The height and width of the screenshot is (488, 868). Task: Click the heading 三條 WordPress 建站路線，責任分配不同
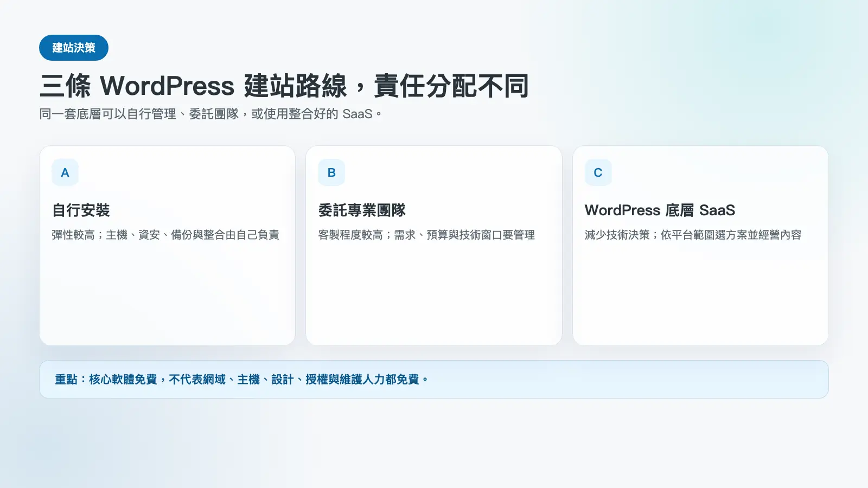[284, 86]
